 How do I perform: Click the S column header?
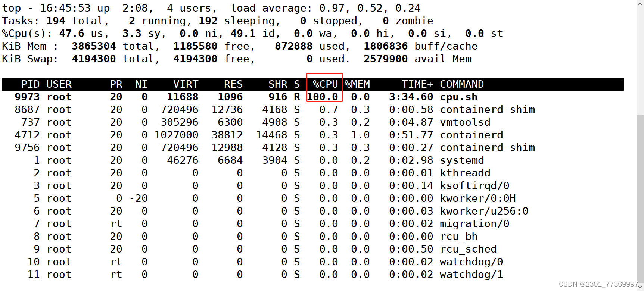point(297,84)
